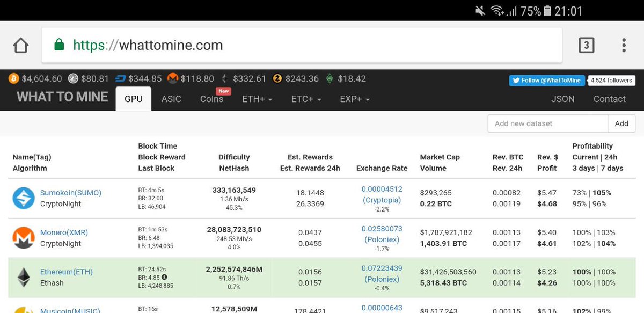Open the Monero(XMR) coin link

(64, 232)
